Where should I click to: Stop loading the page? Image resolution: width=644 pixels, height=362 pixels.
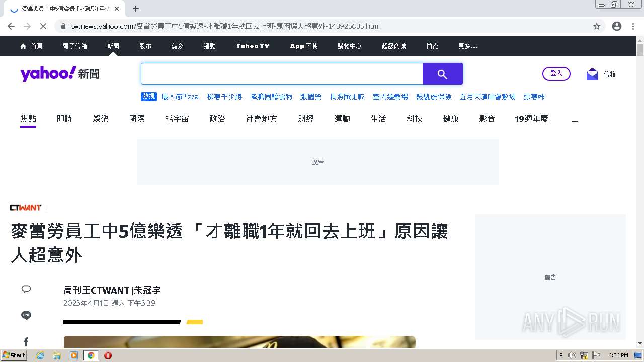[x=43, y=26]
